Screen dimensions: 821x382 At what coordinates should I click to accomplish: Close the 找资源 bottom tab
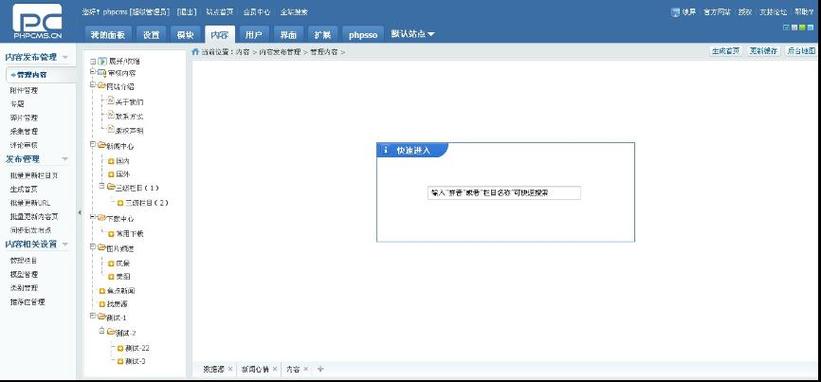pos(230,369)
